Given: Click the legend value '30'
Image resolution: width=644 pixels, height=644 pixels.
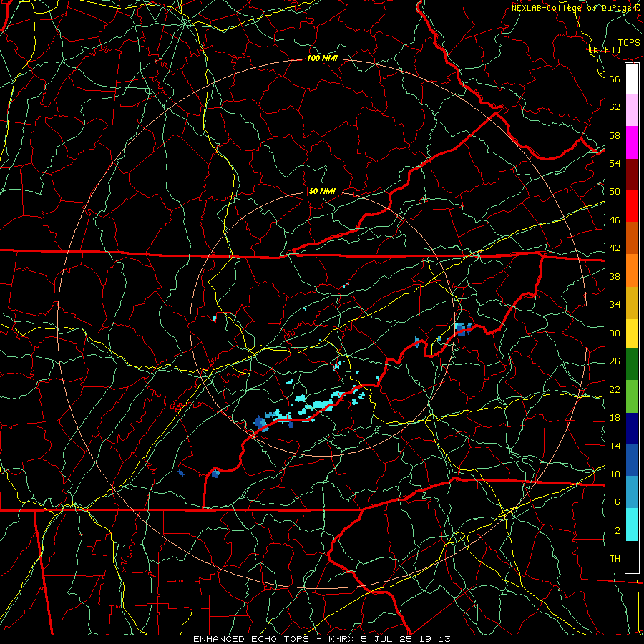Looking at the screenshot, I should tap(615, 333).
